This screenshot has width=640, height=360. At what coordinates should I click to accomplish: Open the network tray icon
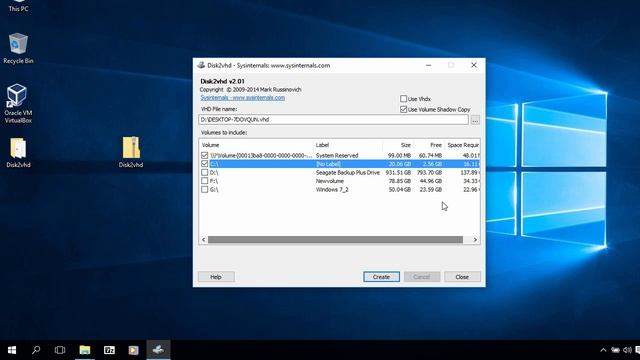pos(616,350)
